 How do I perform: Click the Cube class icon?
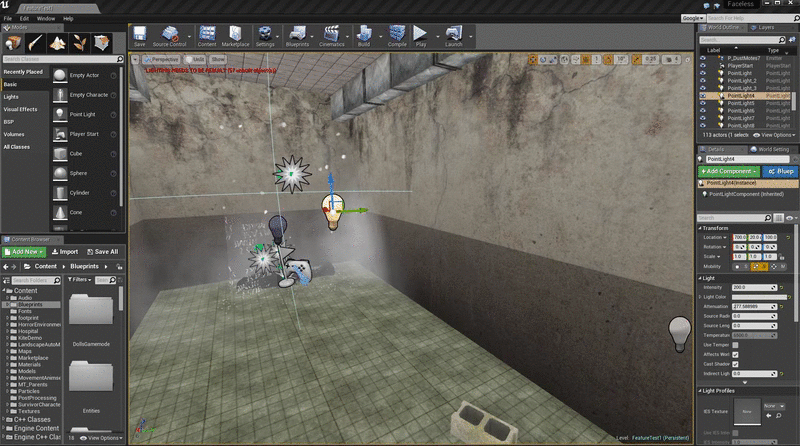click(60, 154)
